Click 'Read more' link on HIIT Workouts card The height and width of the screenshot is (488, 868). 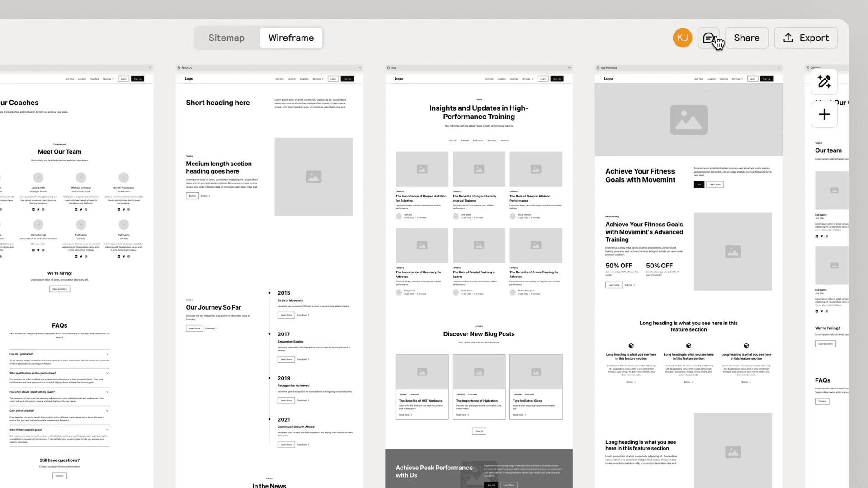tap(405, 415)
